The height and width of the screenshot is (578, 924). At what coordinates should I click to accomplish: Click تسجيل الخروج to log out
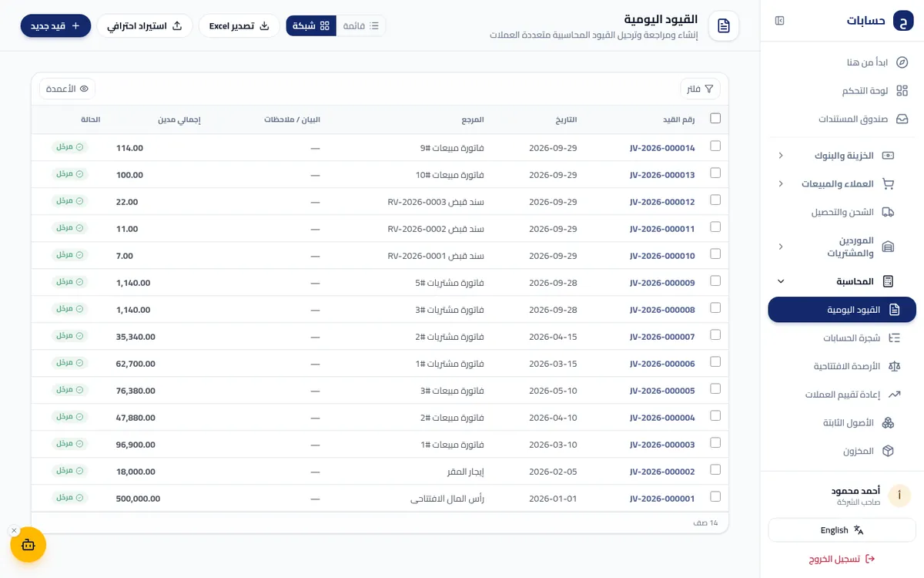[842, 559]
